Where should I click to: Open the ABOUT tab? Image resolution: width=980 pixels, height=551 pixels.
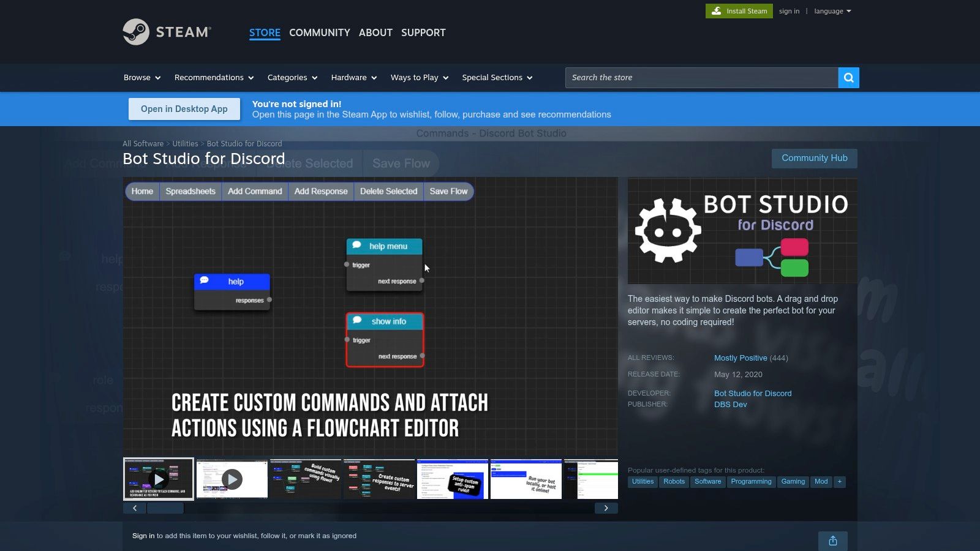pyautogui.click(x=375, y=32)
